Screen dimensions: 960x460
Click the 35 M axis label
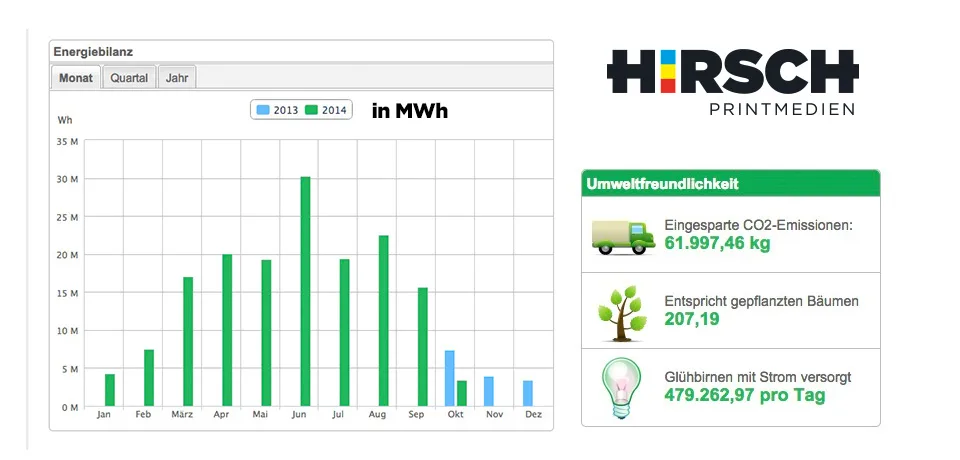click(69, 141)
